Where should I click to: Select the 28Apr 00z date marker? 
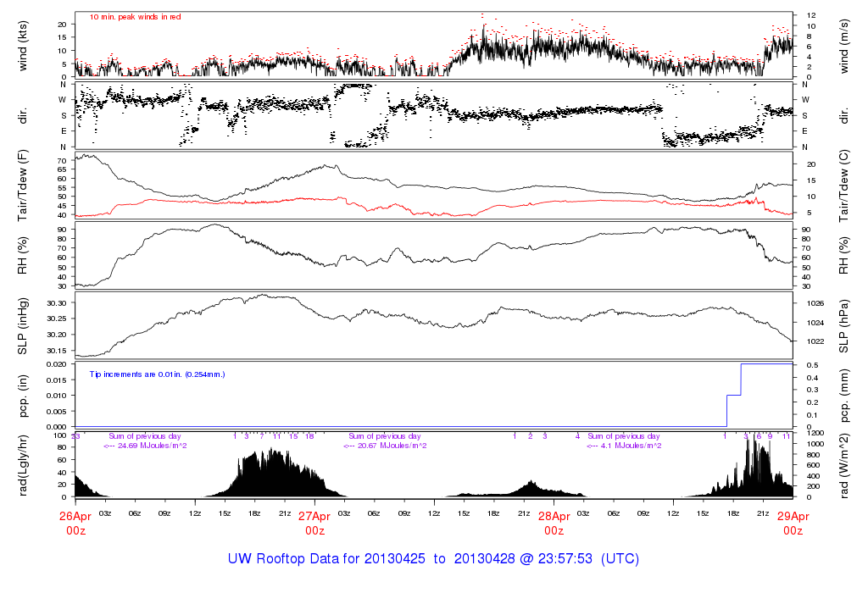(x=554, y=524)
